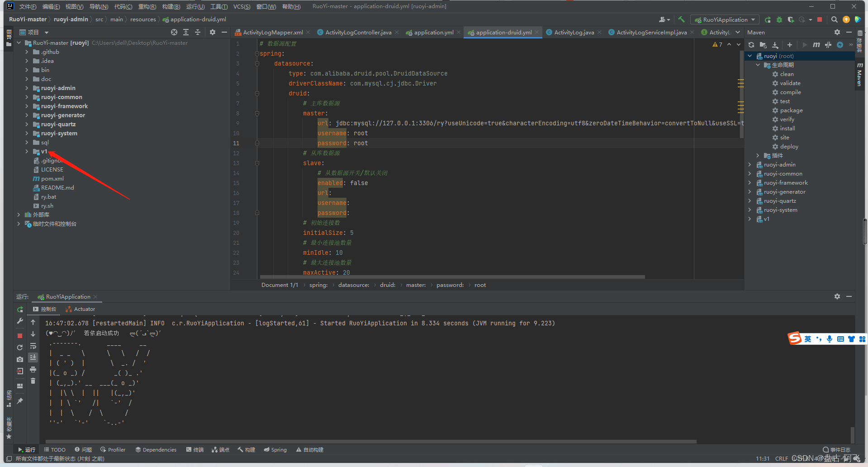Open the project panel settings gear
Viewport: 868px width, 467px height.
[x=212, y=32]
